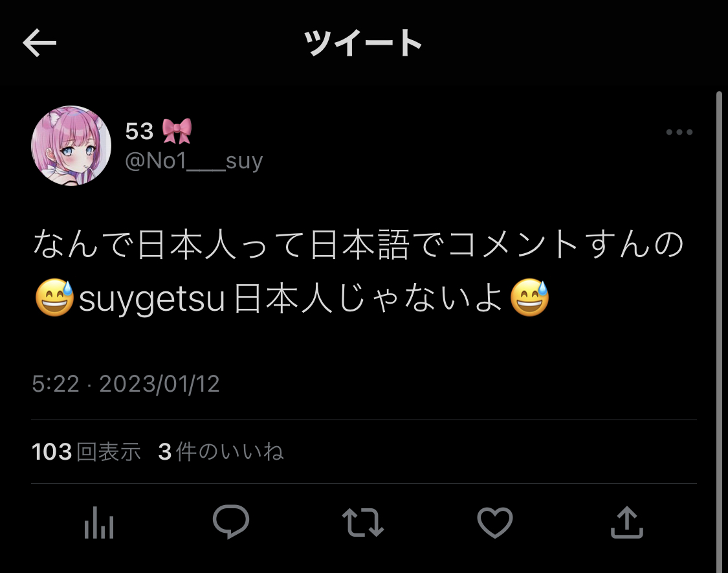Viewport: 728px width, 573px height.
Task: Click the vertical scrollbar on right edge
Action: pyautogui.click(x=719, y=331)
